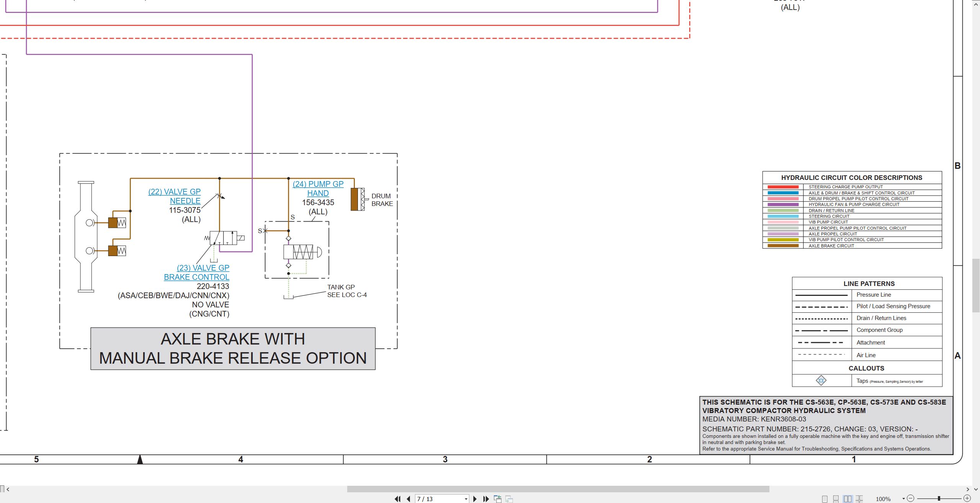Click the vertical scrollbar down arrow
Viewport: 980px width, 503px height.
pyautogui.click(x=976, y=489)
